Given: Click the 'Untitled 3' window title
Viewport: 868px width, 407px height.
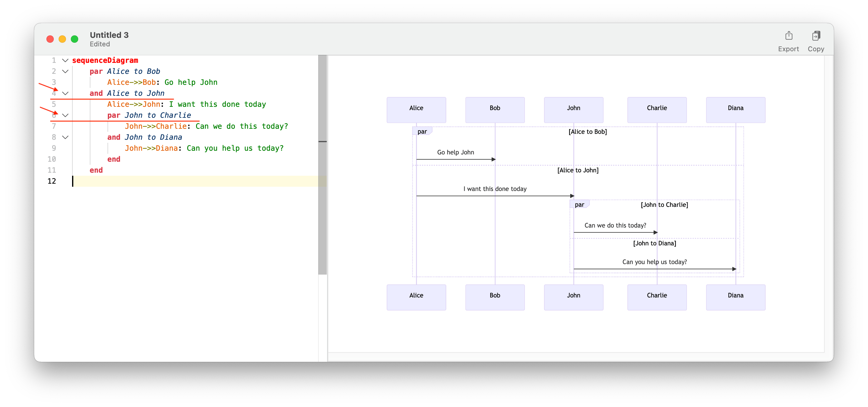Looking at the screenshot, I should click(x=109, y=35).
